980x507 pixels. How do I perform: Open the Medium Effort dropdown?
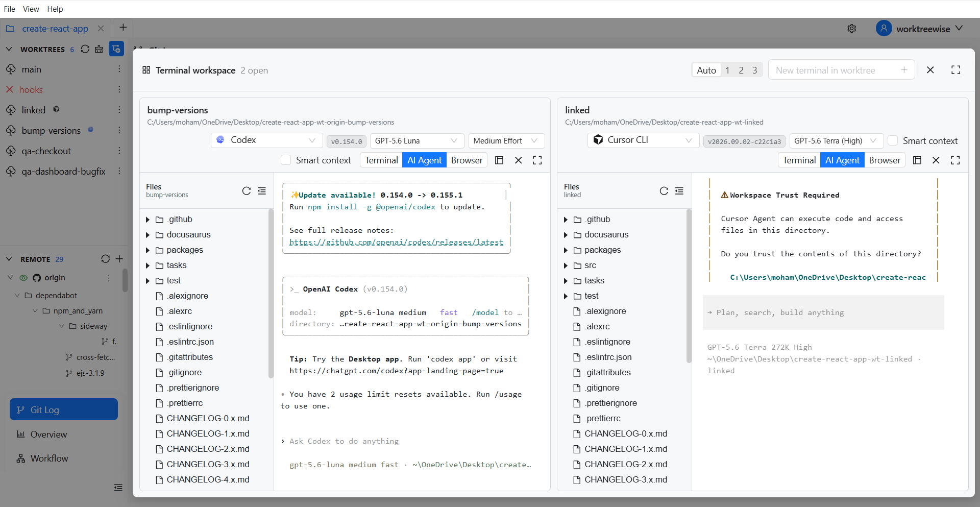tap(506, 140)
